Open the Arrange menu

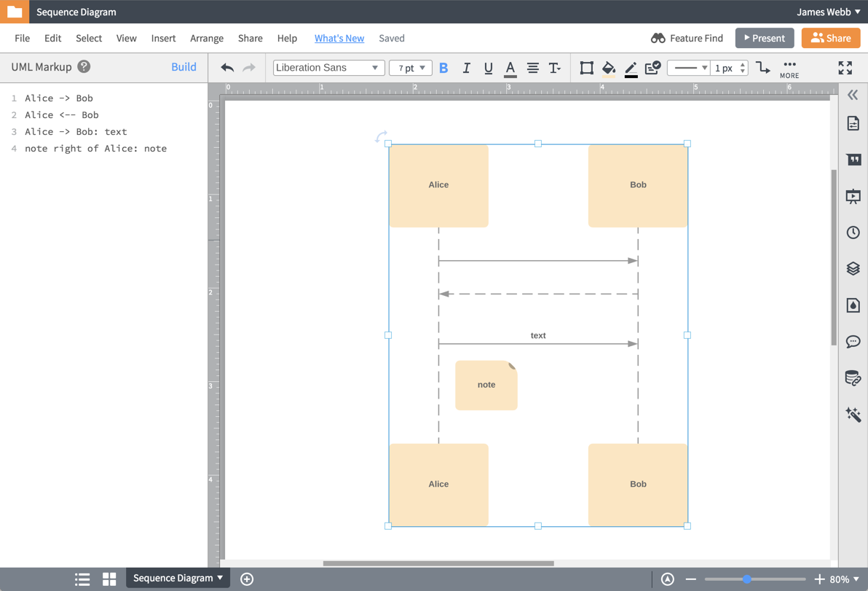207,38
